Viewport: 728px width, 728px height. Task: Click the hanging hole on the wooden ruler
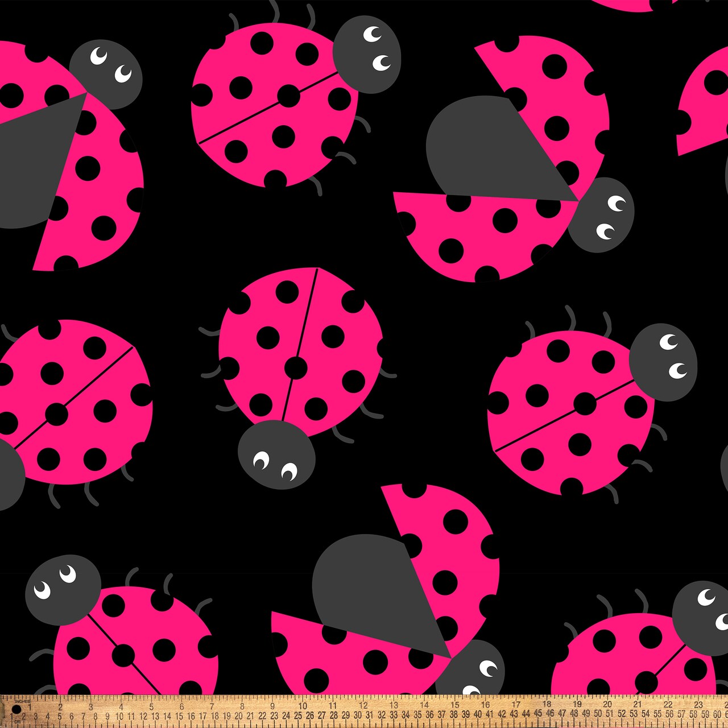[16, 709]
